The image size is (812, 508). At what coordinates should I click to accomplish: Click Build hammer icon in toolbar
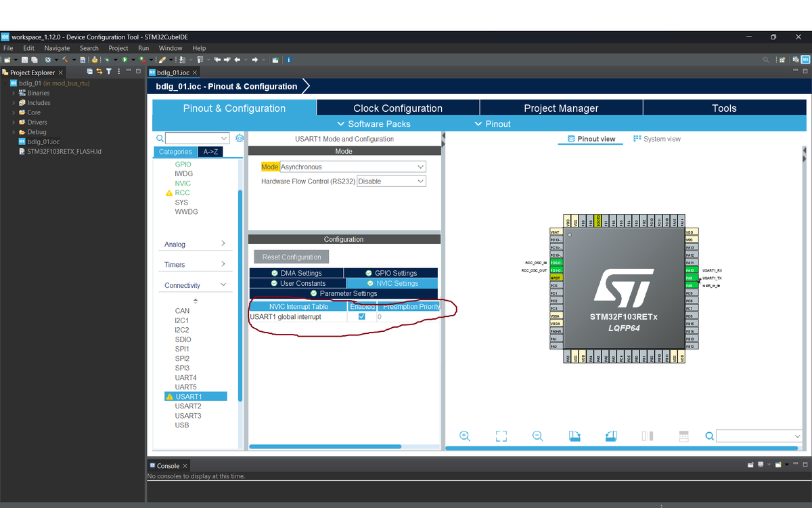66,60
